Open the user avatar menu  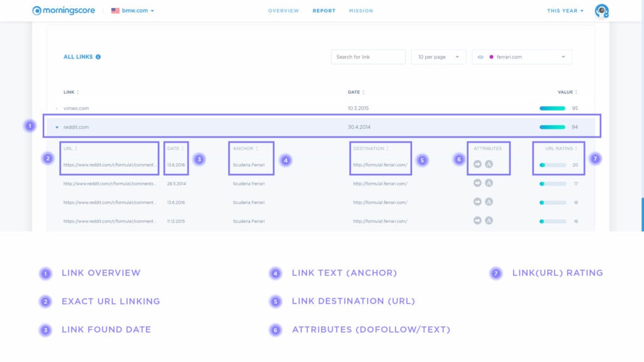[x=602, y=11]
